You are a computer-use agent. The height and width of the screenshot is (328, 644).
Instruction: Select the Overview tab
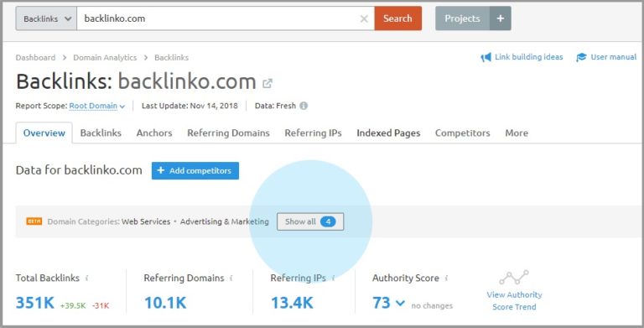click(44, 133)
